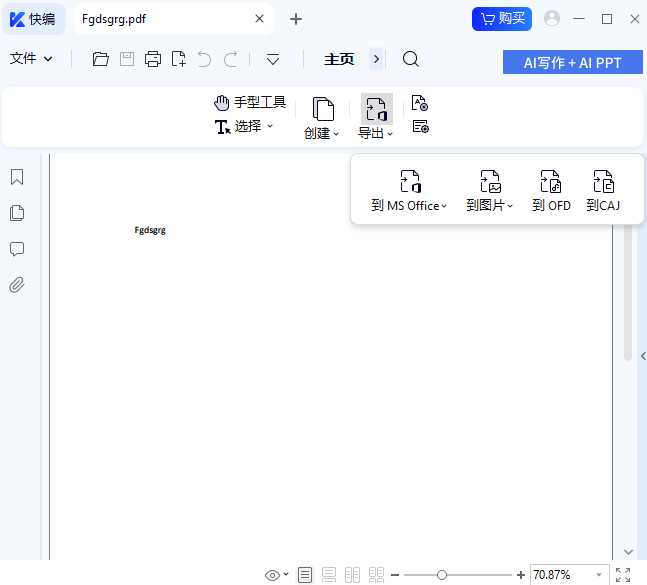
Task: Select the Hand tool (手型工具)
Action: tap(250, 103)
